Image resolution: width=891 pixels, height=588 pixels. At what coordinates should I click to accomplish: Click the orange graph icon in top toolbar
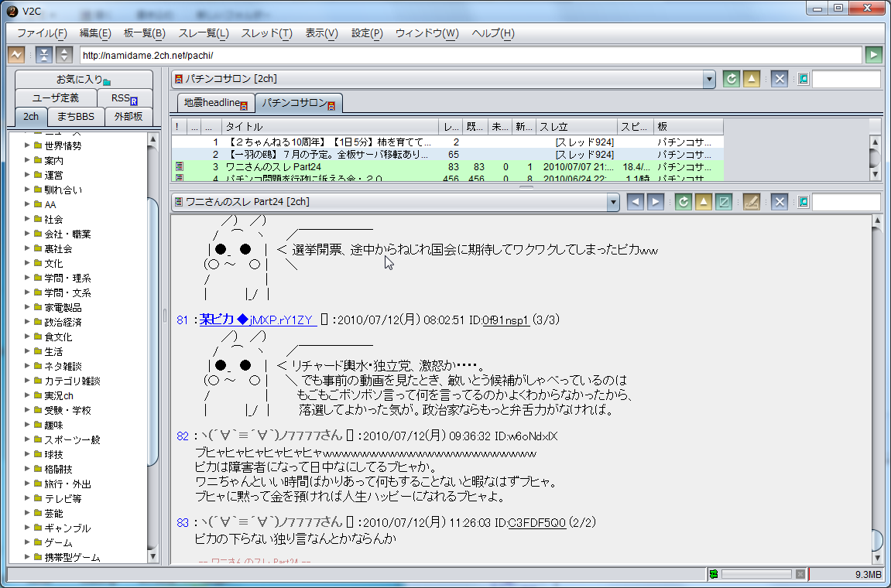pos(15,55)
